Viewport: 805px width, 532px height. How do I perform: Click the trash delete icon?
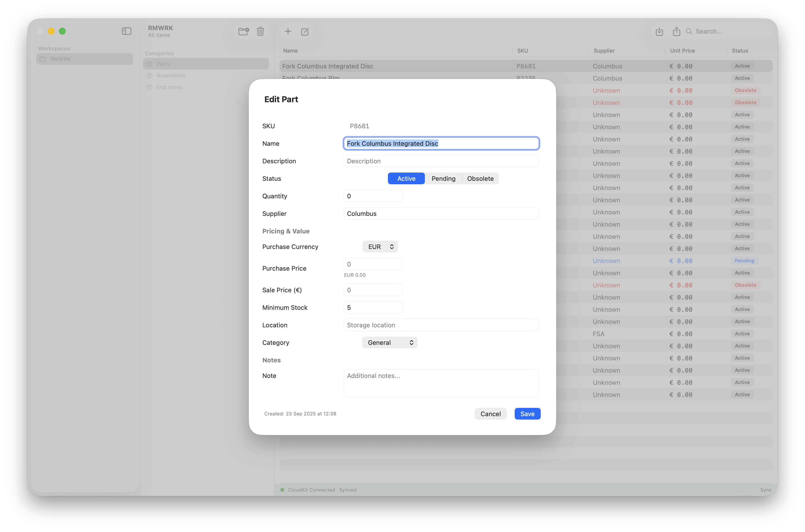point(260,32)
